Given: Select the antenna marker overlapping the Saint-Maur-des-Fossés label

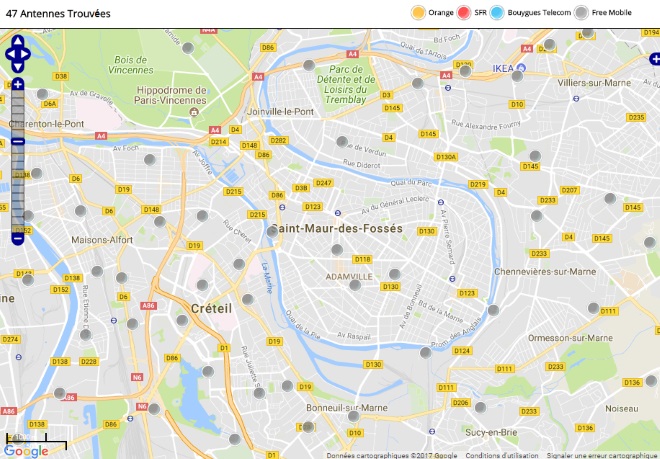Looking at the screenshot, I should [x=272, y=231].
